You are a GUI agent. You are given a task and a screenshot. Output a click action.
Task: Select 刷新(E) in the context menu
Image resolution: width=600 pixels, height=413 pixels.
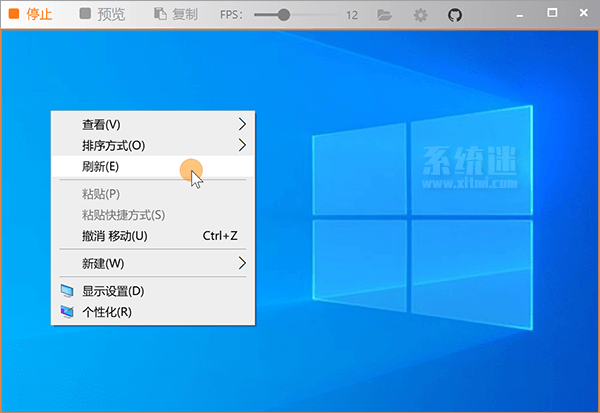100,166
